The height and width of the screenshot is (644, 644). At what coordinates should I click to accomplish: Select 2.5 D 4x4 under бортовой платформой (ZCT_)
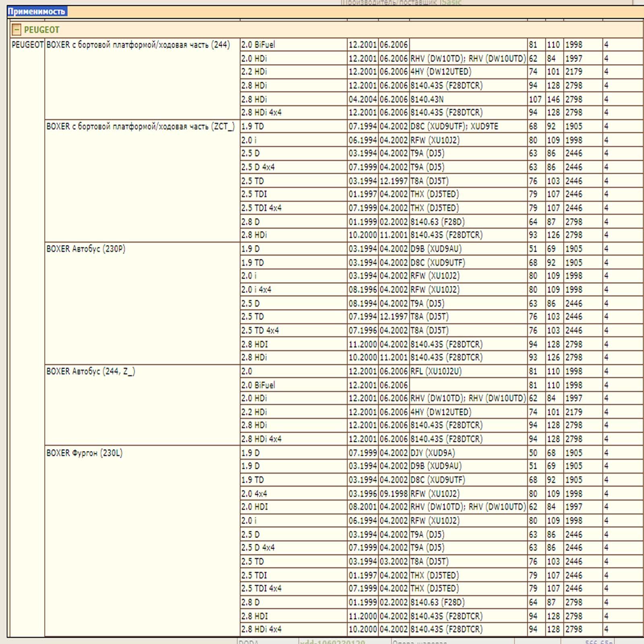pyautogui.click(x=293, y=167)
